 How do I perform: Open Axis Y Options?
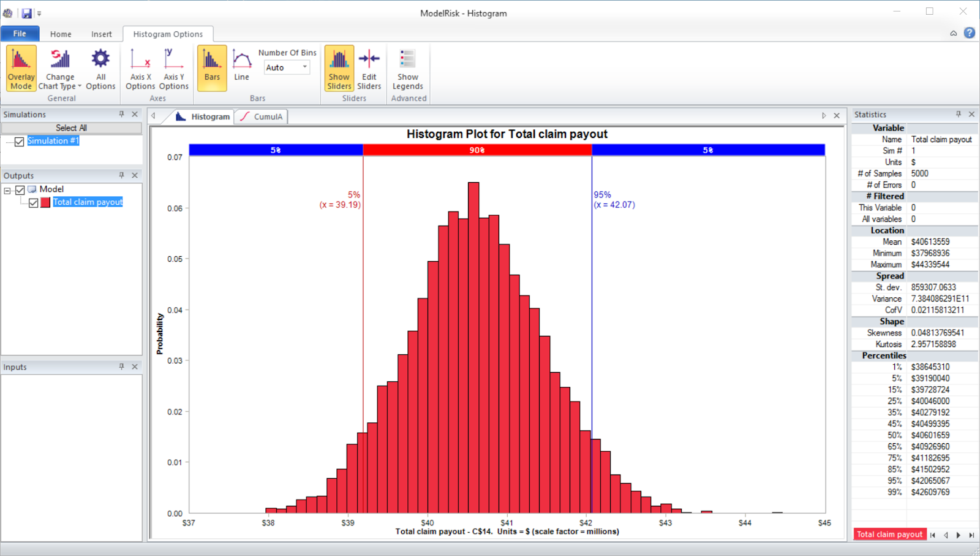pyautogui.click(x=174, y=67)
